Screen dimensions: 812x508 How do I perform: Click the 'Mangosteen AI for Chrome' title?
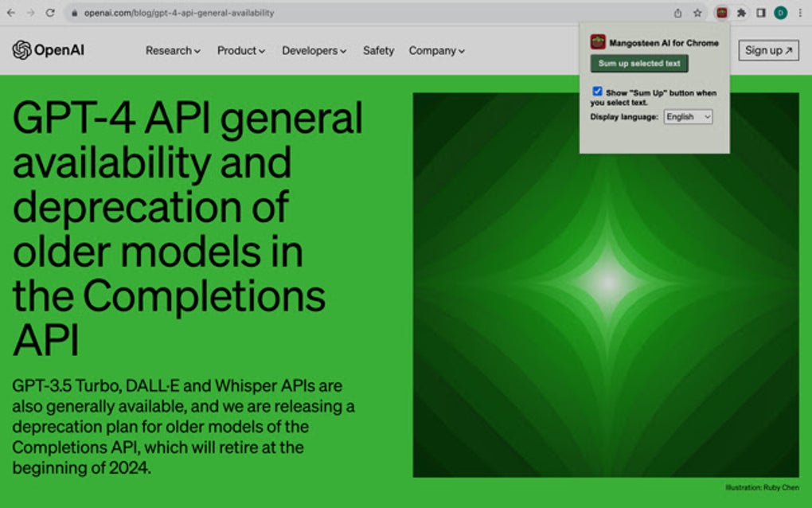[664, 43]
